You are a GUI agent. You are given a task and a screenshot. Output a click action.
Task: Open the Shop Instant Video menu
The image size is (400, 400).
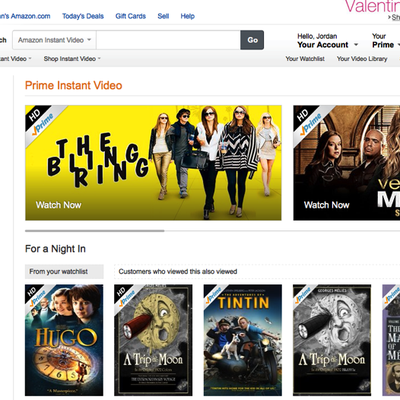(x=72, y=59)
